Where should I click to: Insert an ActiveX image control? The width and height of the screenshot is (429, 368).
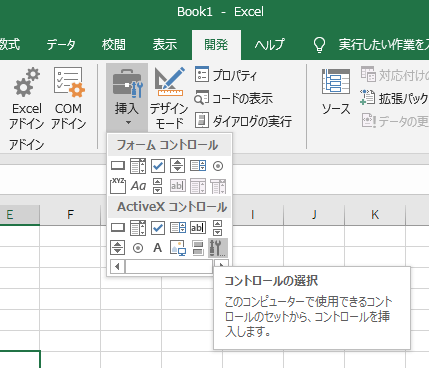pos(178,248)
